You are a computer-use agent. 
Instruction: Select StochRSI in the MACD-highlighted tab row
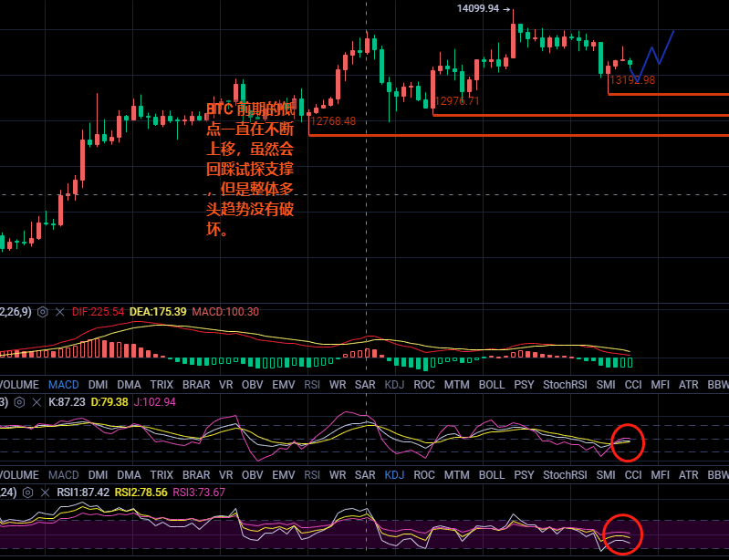pyautogui.click(x=565, y=385)
